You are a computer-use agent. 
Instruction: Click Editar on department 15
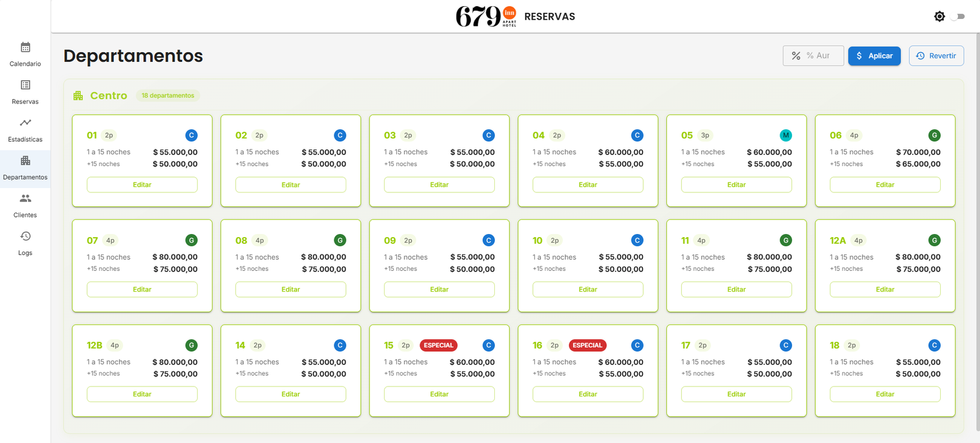(x=439, y=394)
